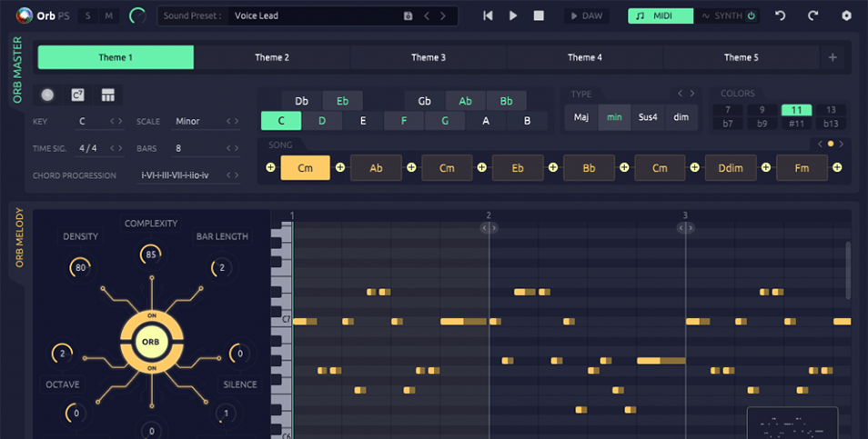The width and height of the screenshot is (868, 439).
Task: Toggle the 7 chord color
Action: click(x=727, y=110)
